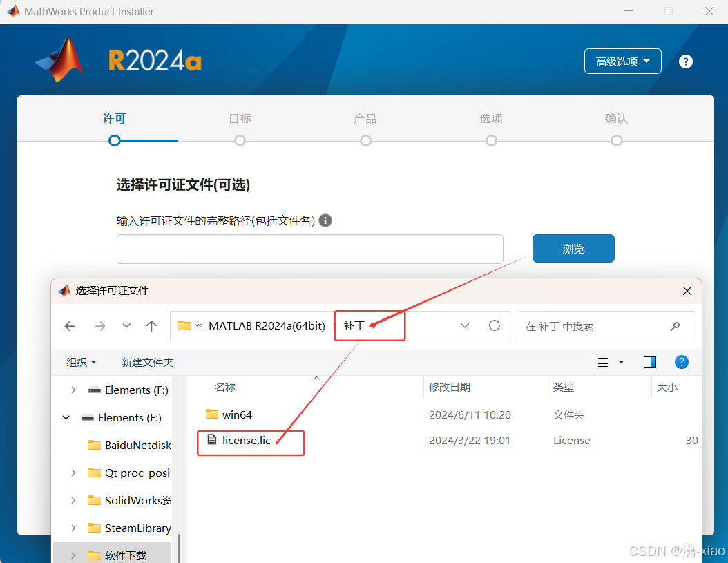Sort by 大小 column header
This screenshot has height=563, width=728.
click(x=667, y=388)
